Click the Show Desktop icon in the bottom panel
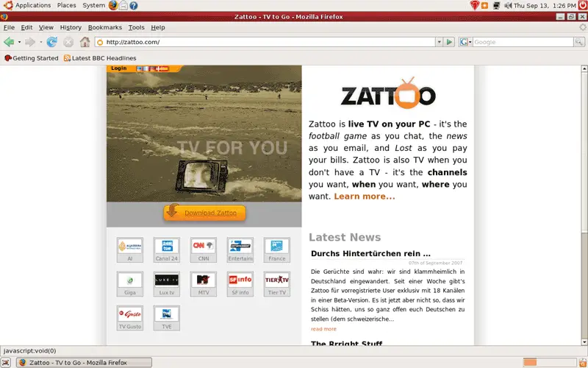588x368 pixels. pyautogui.click(x=6, y=362)
